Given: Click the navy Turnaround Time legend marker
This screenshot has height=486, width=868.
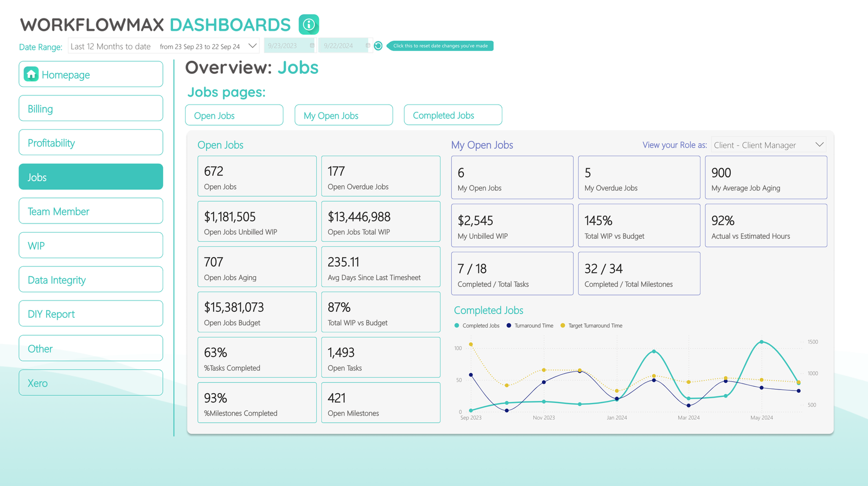Looking at the screenshot, I should tap(509, 325).
